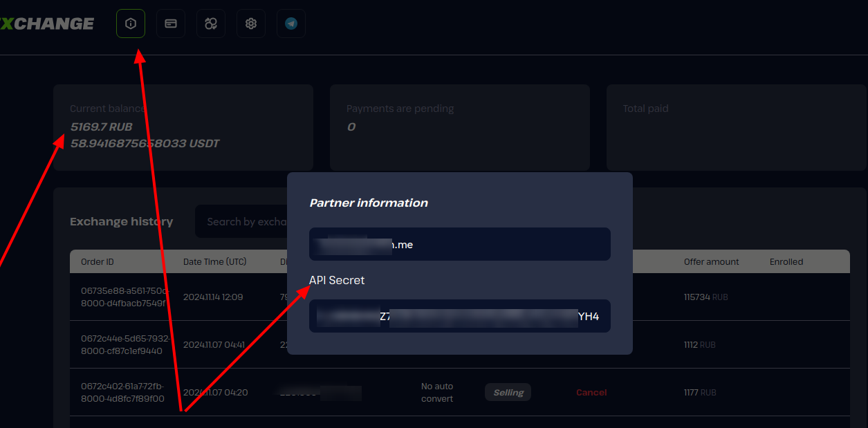Click the Telegram icon in header

(x=291, y=24)
